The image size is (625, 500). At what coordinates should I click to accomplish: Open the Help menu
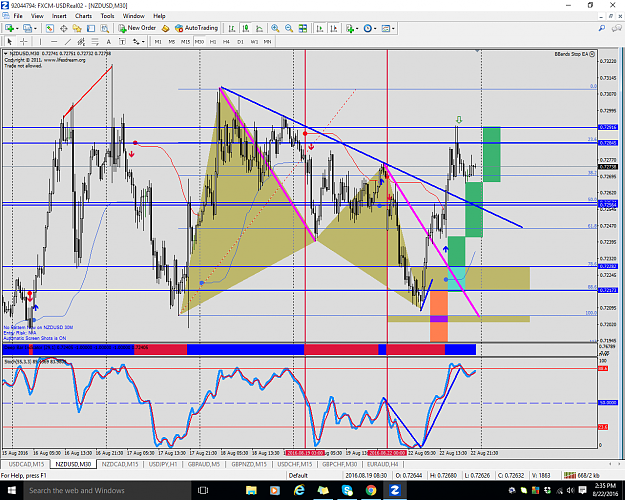tap(159, 16)
